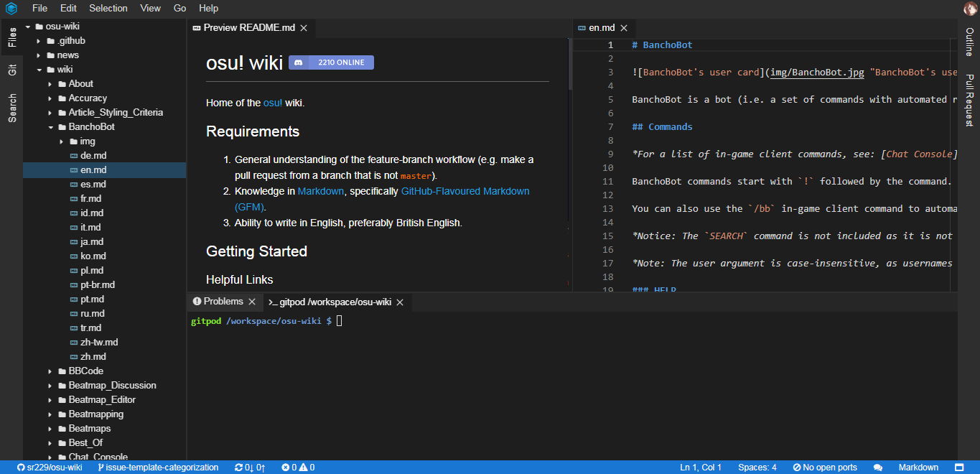The image size is (980, 474).
Task: Toggle the bottom panel using status bar icon
Action: [960, 468]
